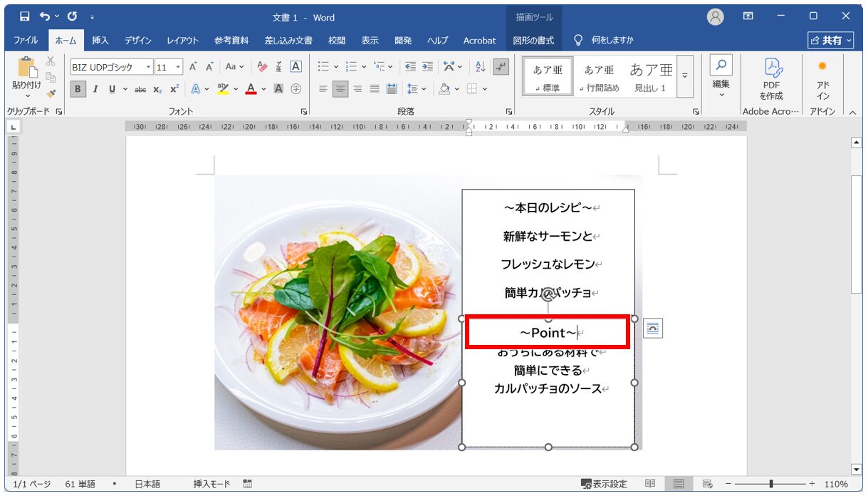The height and width of the screenshot is (496, 868).
Task: Click the Redo/Repeat icon
Action: coord(72,16)
